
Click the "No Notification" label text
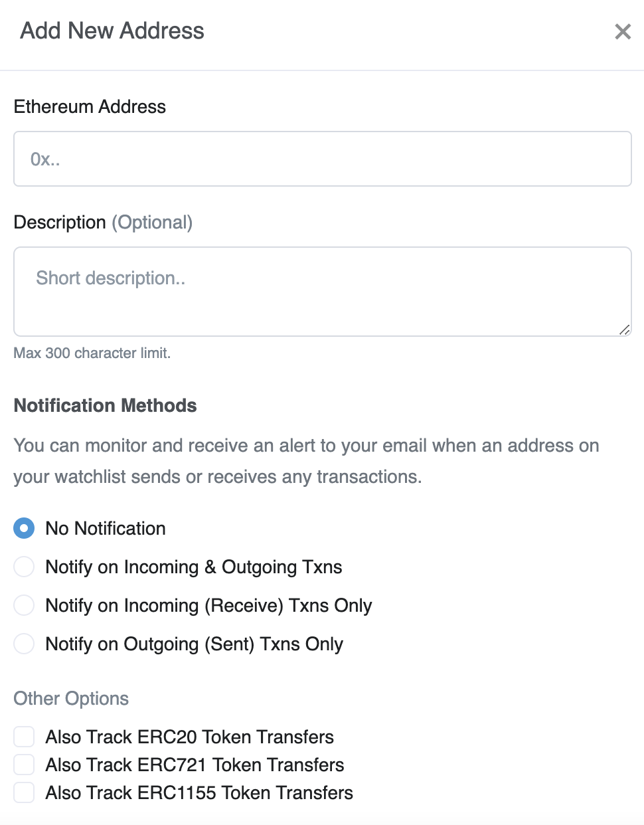(x=106, y=529)
